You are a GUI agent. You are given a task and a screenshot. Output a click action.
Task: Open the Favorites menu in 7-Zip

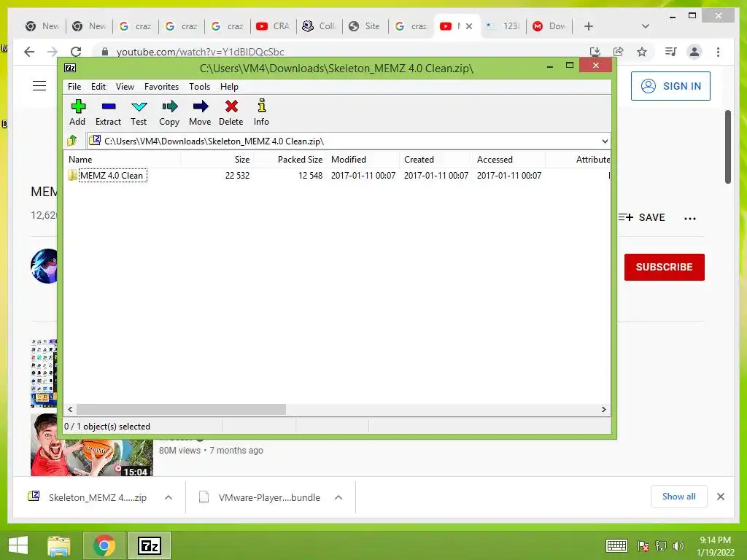(x=161, y=87)
